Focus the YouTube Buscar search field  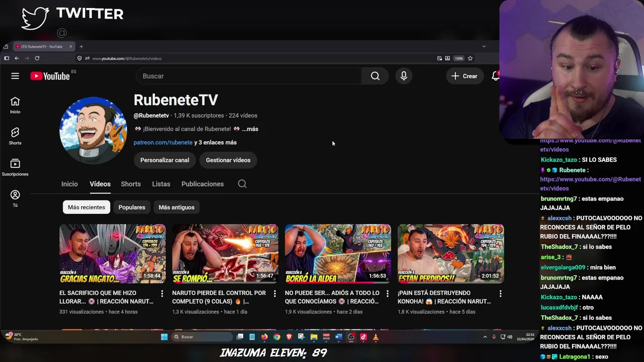pos(249,76)
